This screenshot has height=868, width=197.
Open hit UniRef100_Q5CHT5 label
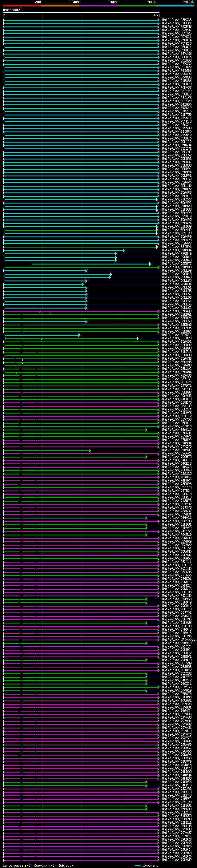tap(177, 457)
